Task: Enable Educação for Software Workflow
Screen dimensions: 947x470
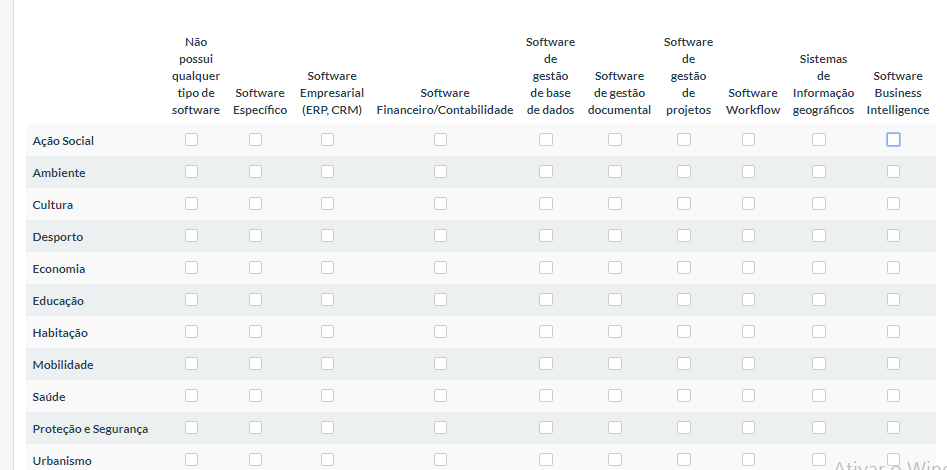Action: click(748, 300)
